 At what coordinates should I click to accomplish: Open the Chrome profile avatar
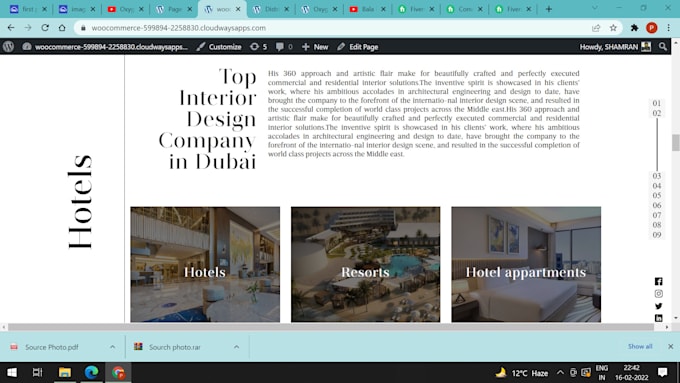click(x=651, y=28)
